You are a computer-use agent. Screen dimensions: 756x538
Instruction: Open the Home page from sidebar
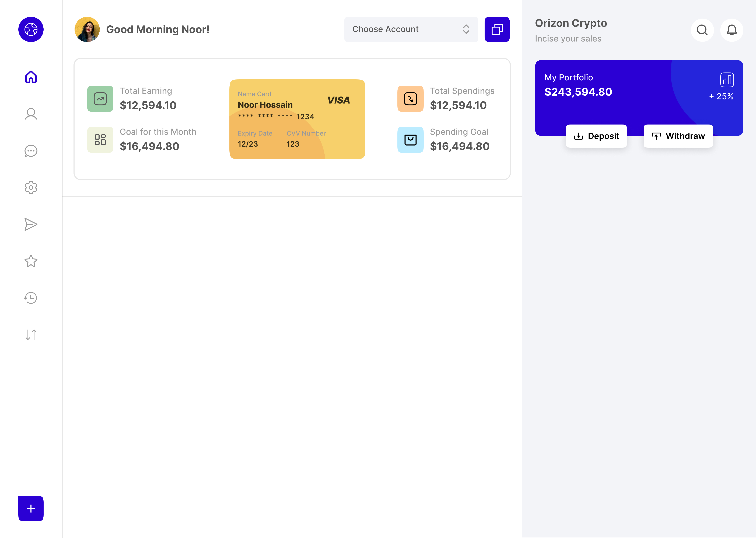(31, 77)
